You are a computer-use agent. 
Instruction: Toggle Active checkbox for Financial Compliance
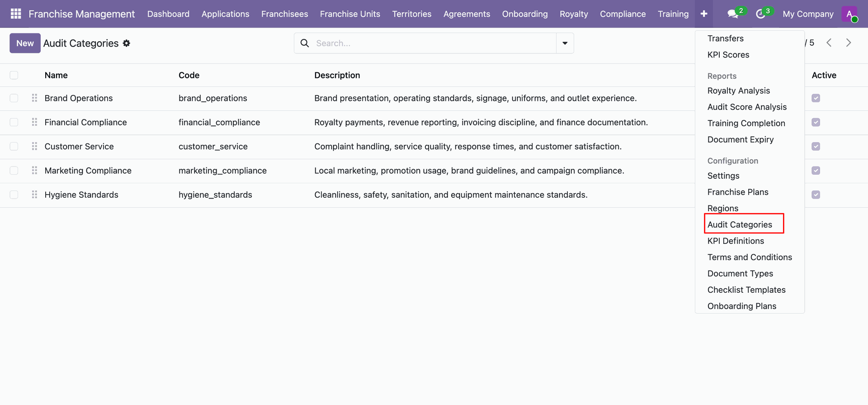pyautogui.click(x=816, y=122)
